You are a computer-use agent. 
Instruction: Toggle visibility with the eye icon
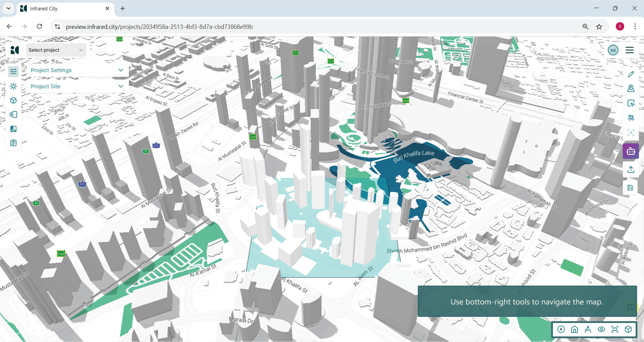(x=601, y=330)
